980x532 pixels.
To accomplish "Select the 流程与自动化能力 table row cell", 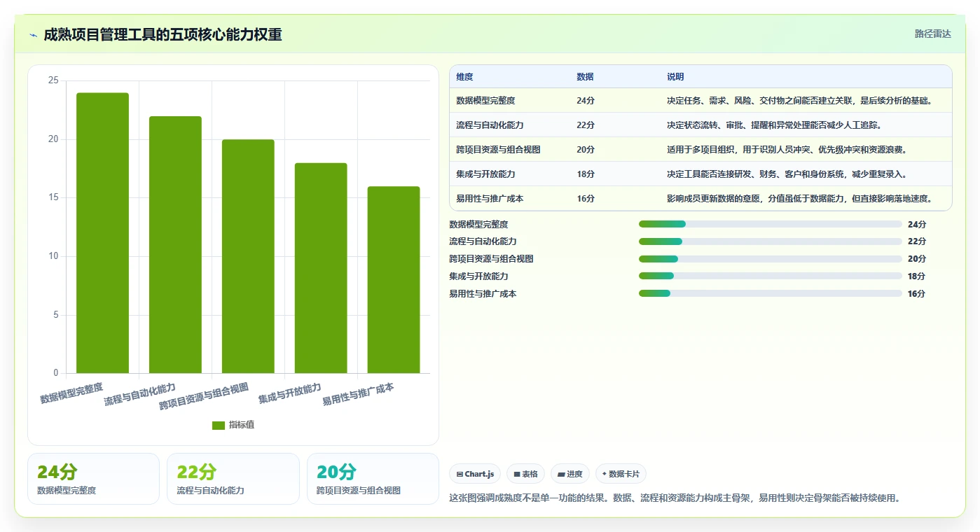I will [490, 125].
